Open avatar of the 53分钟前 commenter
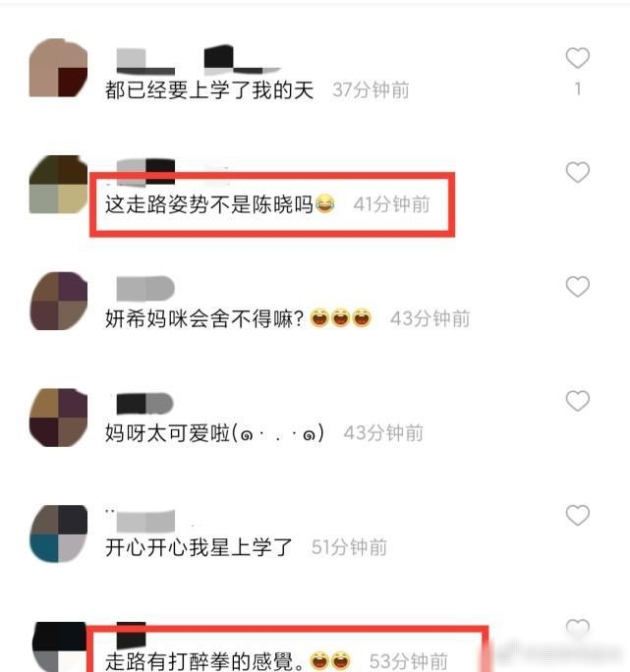630x672 pixels. click(58, 647)
